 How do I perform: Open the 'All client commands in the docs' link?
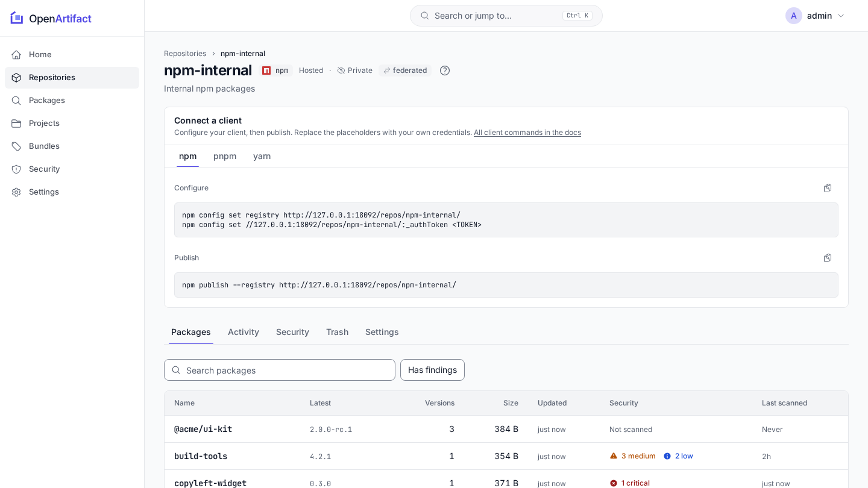pyautogui.click(x=527, y=133)
